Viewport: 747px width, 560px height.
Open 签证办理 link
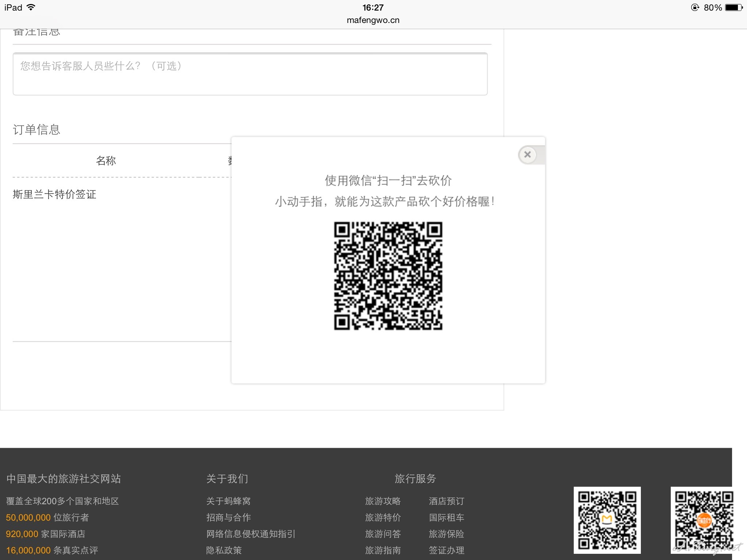point(446,550)
